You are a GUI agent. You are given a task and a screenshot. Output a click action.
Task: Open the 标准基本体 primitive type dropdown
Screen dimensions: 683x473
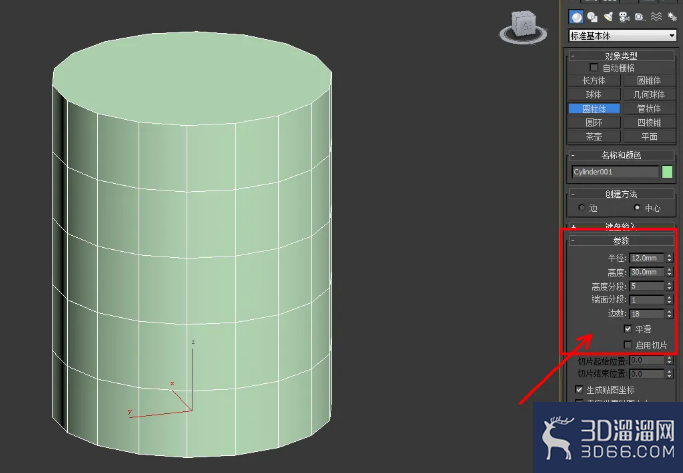[622, 36]
